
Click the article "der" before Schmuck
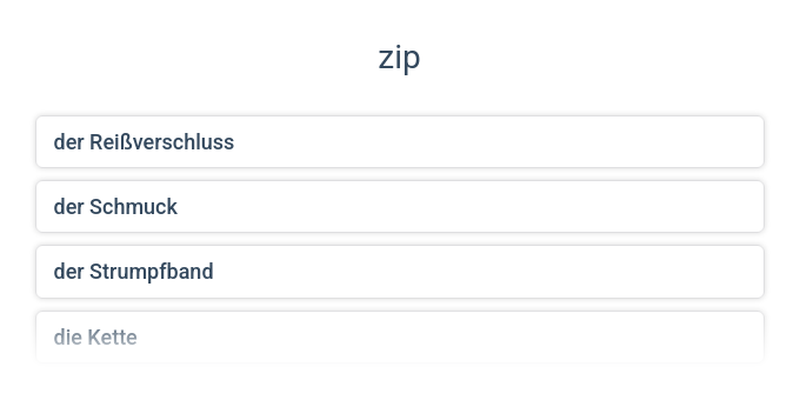(x=68, y=207)
